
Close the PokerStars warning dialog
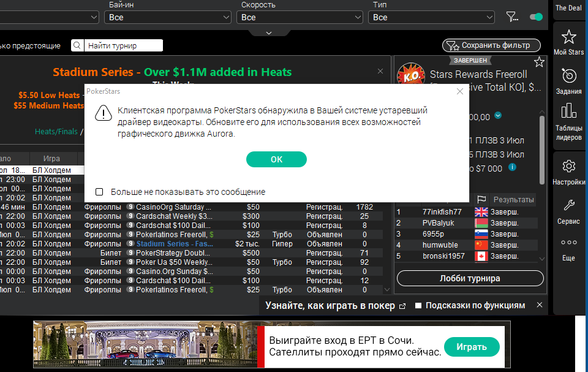[x=460, y=91]
